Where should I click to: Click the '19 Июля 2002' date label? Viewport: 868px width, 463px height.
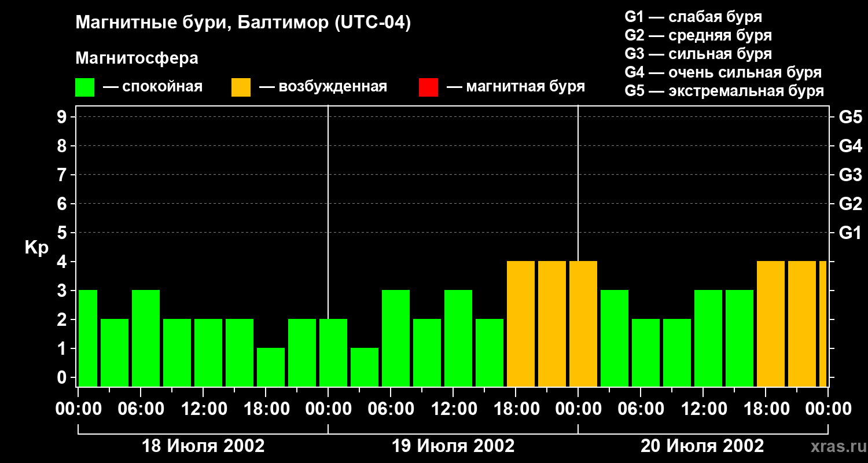453,446
